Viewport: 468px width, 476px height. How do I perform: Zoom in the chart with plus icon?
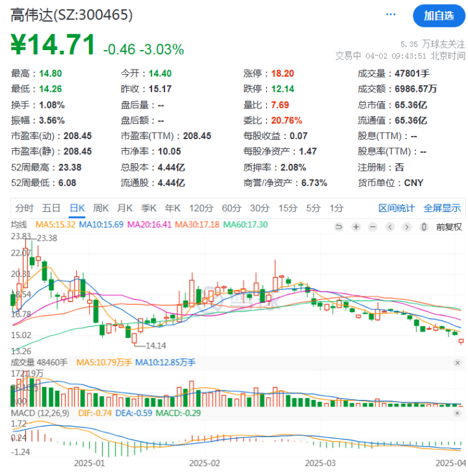[356, 227]
